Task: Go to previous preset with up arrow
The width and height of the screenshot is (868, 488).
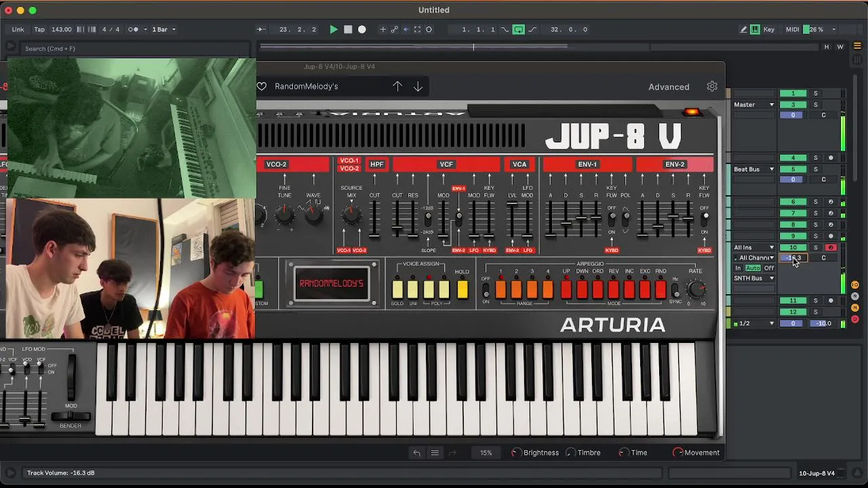Action: point(397,86)
